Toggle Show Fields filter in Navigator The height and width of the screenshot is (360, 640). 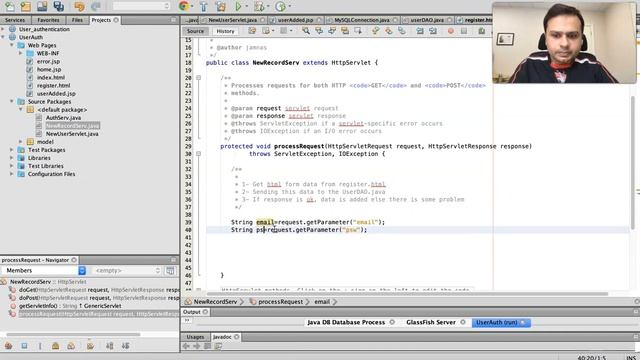pyautogui.click(x=24, y=346)
